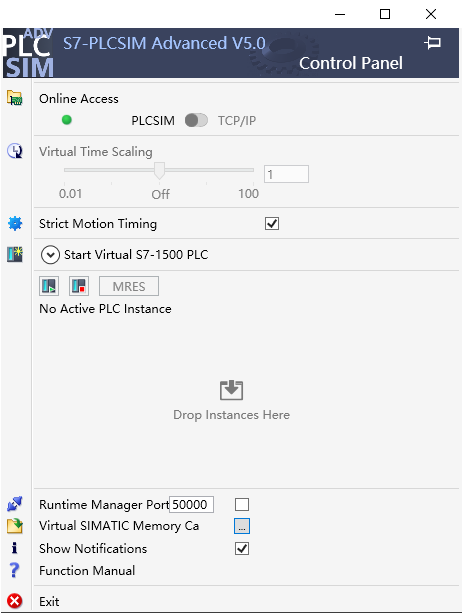Browse for Virtual SIMATIC Memory Card path
Viewport: 462px width, 614px height.
pyautogui.click(x=242, y=526)
